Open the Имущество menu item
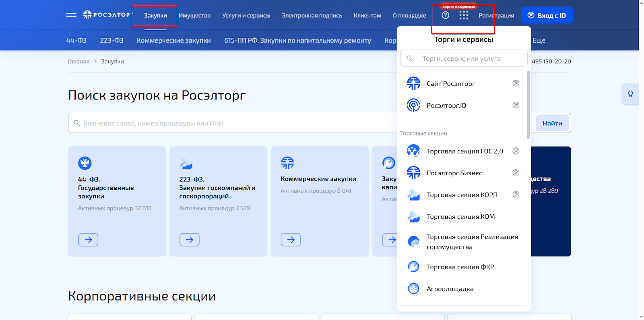644x320 pixels. coord(195,15)
